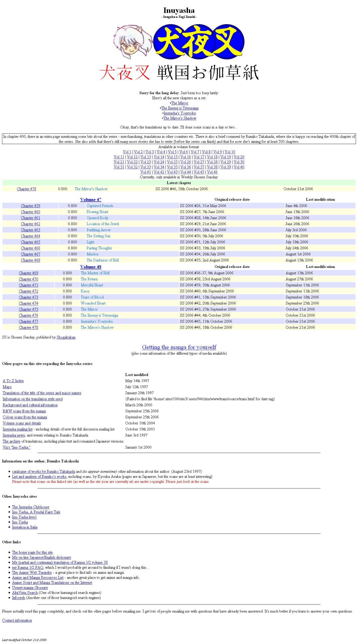Open Usenet manga Glossary
The width and height of the screenshot is (358, 644).
(x=30, y=588)
